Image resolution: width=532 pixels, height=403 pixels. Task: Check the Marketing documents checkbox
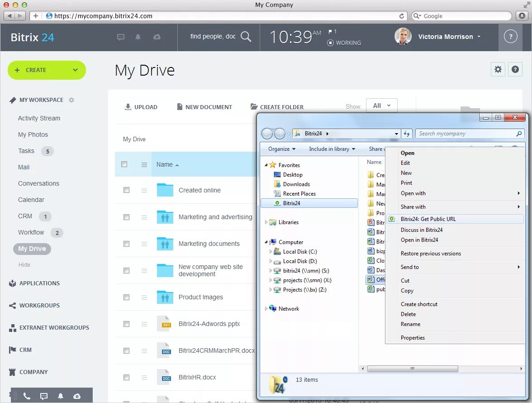[126, 244]
